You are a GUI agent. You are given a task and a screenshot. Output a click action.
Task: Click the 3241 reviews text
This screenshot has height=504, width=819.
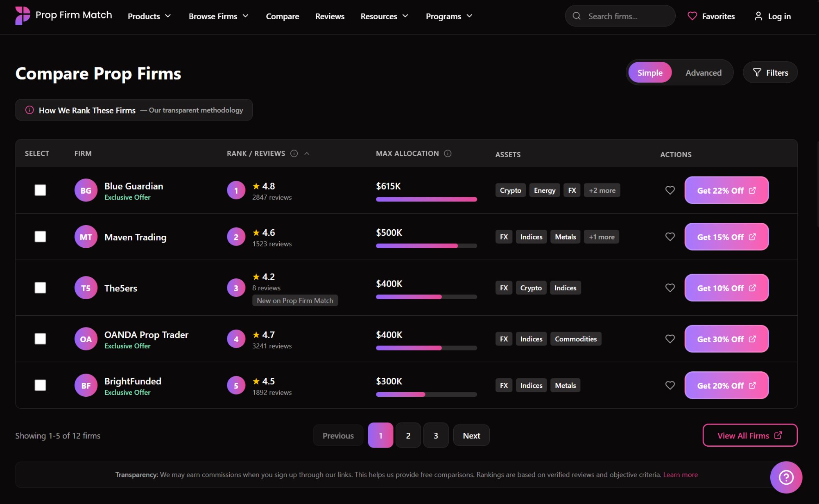click(272, 346)
